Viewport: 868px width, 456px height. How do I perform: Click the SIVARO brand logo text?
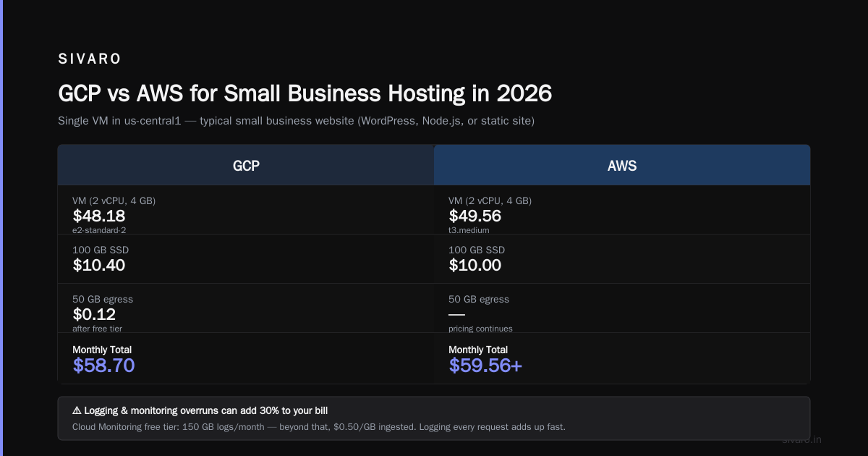pyautogui.click(x=90, y=59)
